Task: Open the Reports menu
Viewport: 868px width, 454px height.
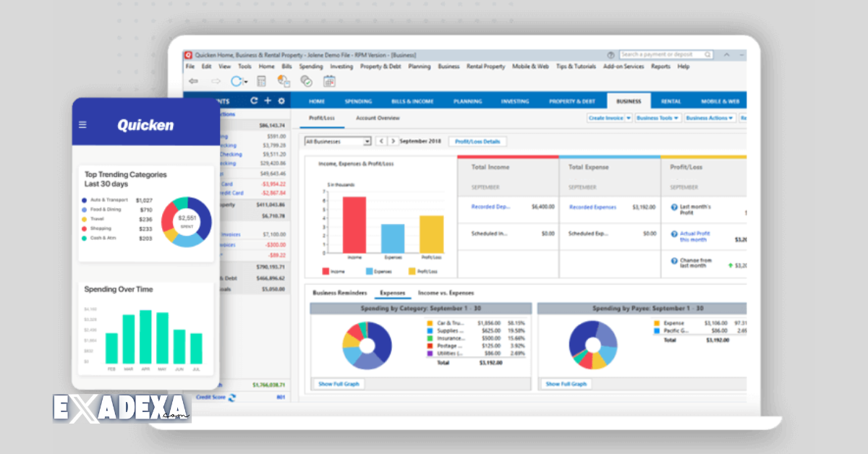Action: click(x=660, y=66)
